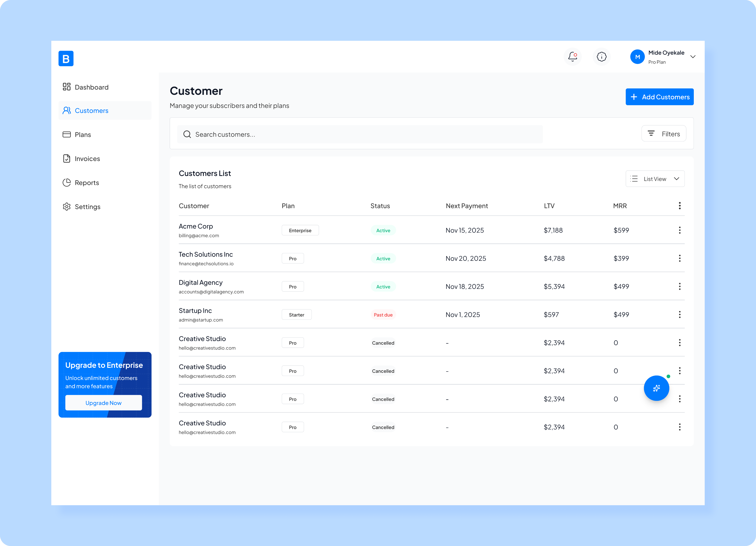Image resolution: width=756 pixels, height=546 pixels.
Task: Open the Filters menu
Action: click(663, 134)
